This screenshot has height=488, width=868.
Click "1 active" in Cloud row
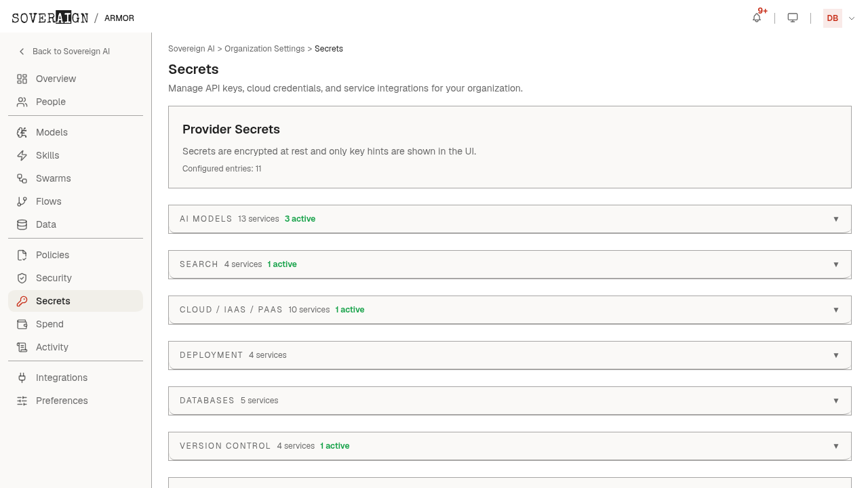[x=350, y=310]
